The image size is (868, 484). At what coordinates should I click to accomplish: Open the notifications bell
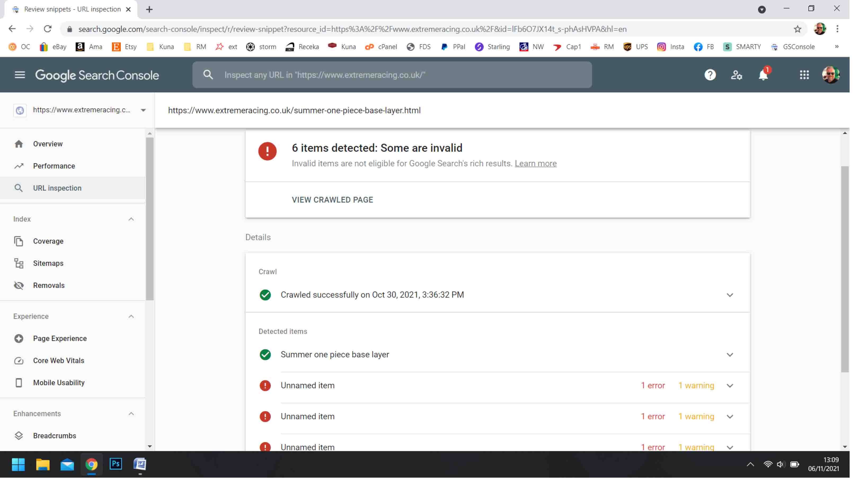763,75
